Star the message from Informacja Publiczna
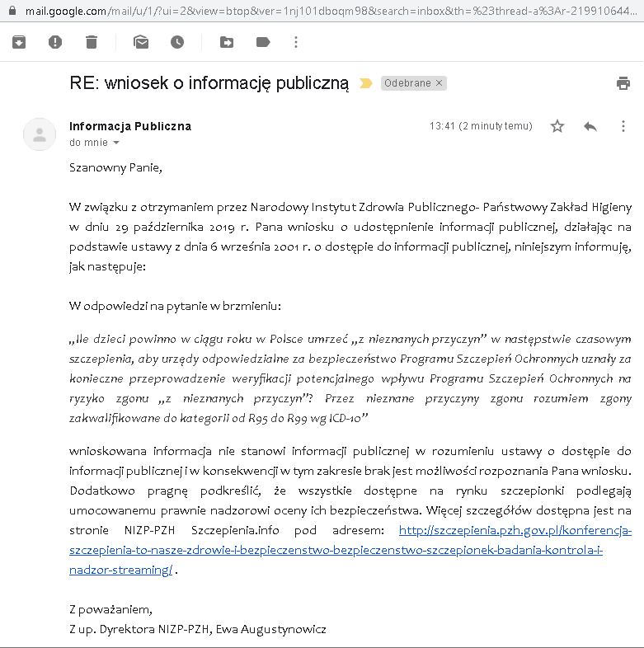The image size is (644, 648). coord(557,126)
